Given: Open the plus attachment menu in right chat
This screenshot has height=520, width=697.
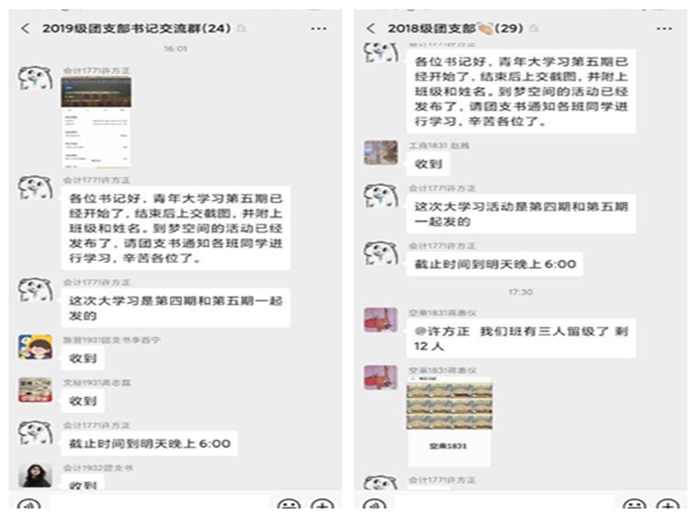Looking at the screenshot, I should pos(668,504).
